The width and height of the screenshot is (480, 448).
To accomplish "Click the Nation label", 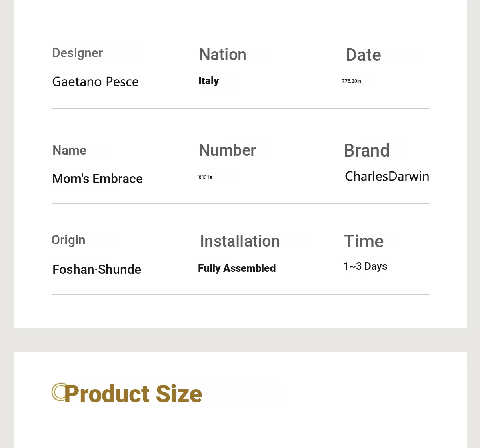I will [x=223, y=55].
